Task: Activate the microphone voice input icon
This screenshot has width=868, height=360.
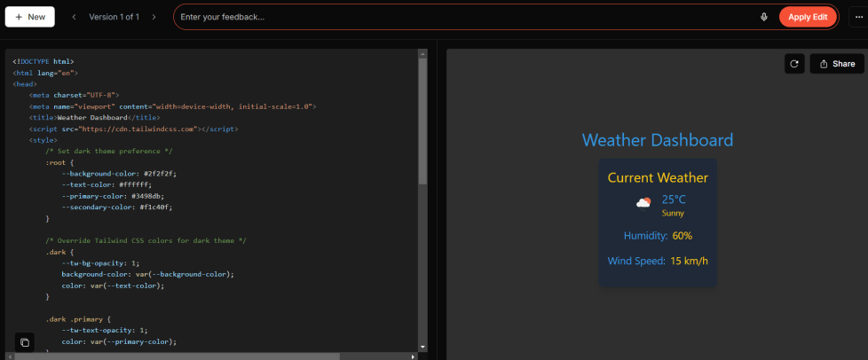Action: [763, 17]
